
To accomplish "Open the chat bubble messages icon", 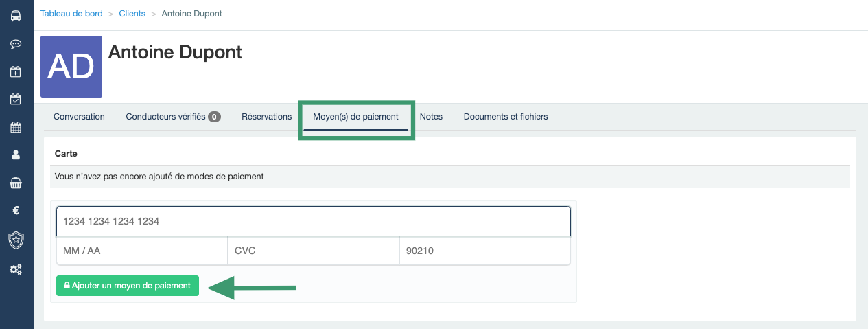I will 16,44.
